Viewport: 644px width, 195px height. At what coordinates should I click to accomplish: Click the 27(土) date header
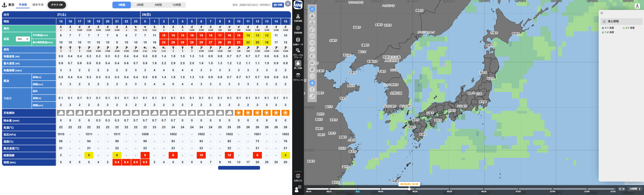[98, 15]
